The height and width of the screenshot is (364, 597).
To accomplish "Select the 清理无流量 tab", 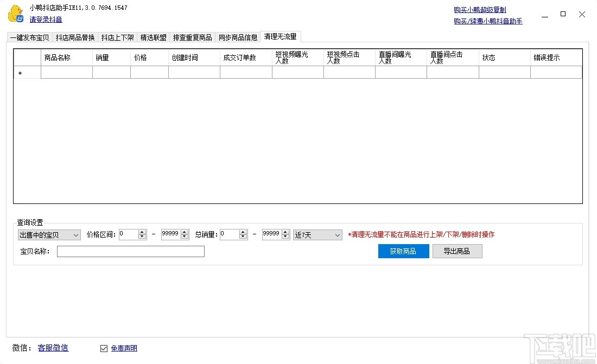I will pos(280,36).
